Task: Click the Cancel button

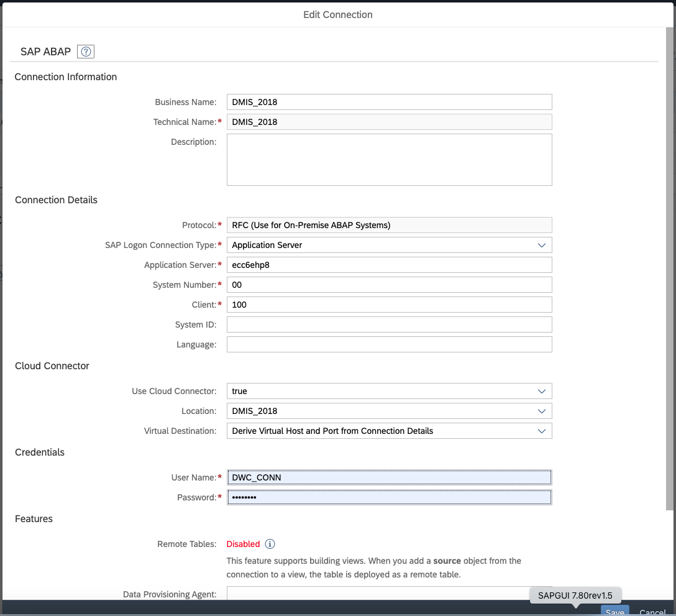Action: pyautogui.click(x=652, y=612)
